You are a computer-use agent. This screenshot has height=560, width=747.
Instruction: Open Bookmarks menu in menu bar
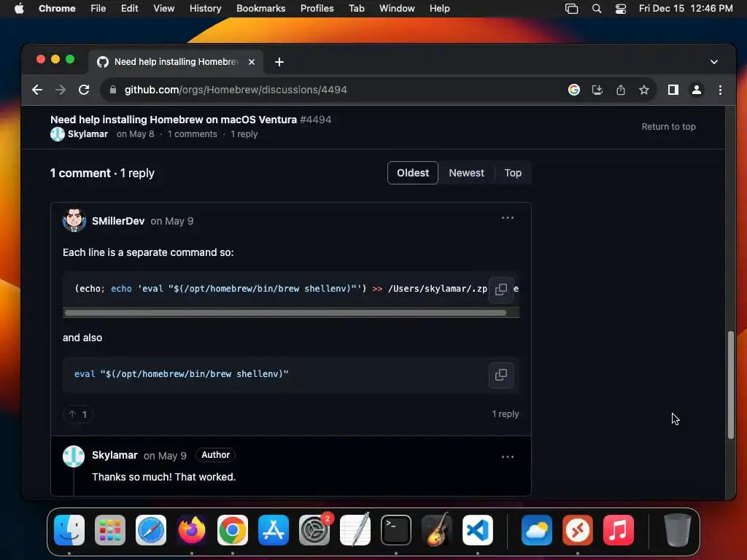pos(260,9)
